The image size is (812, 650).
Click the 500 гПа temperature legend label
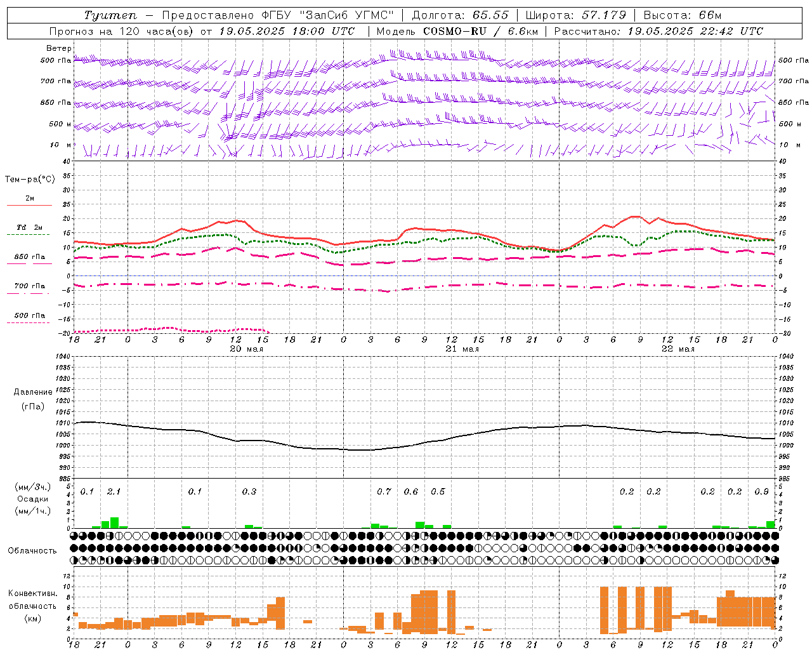coord(30,315)
